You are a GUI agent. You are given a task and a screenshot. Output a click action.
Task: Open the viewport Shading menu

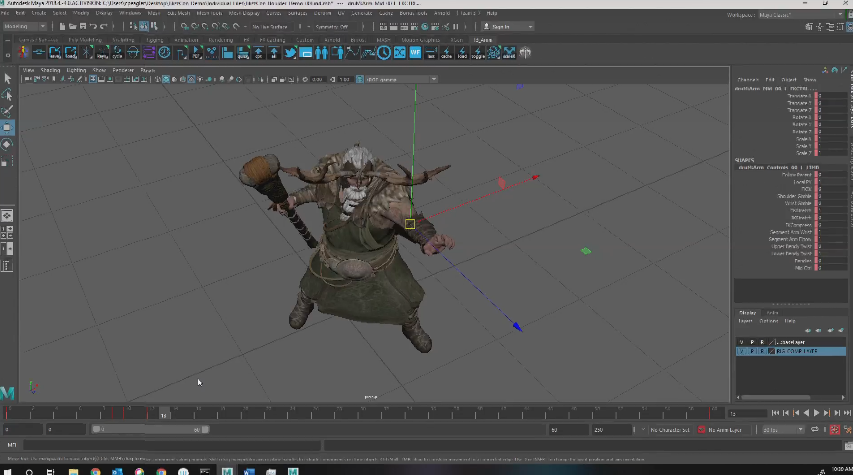click(50, 70)
